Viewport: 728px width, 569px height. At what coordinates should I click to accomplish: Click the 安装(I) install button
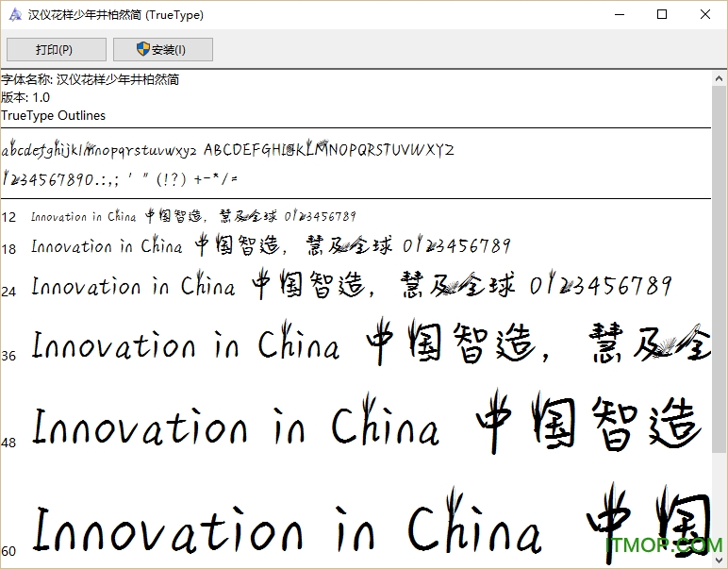[x=163, y=49]
